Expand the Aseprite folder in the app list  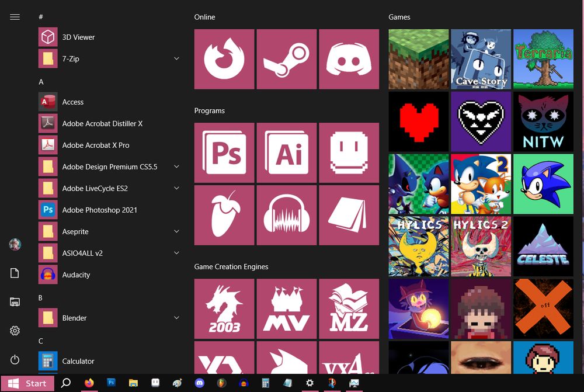(176, 231)
